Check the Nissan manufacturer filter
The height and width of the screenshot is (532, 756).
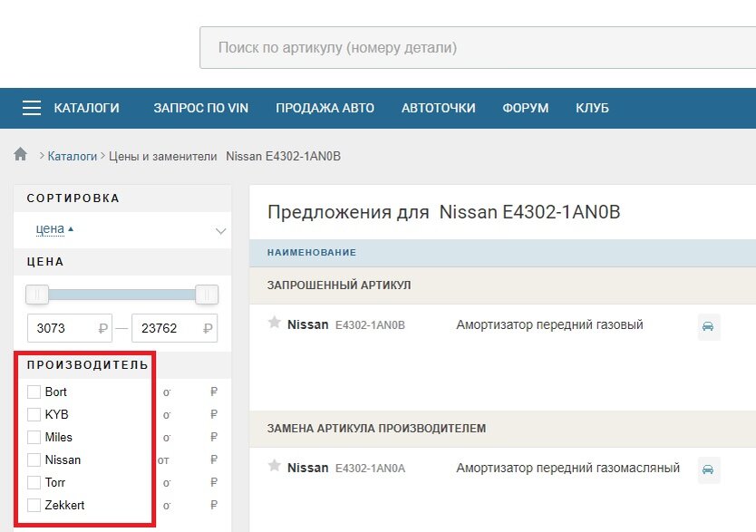(x=34, y=459)
